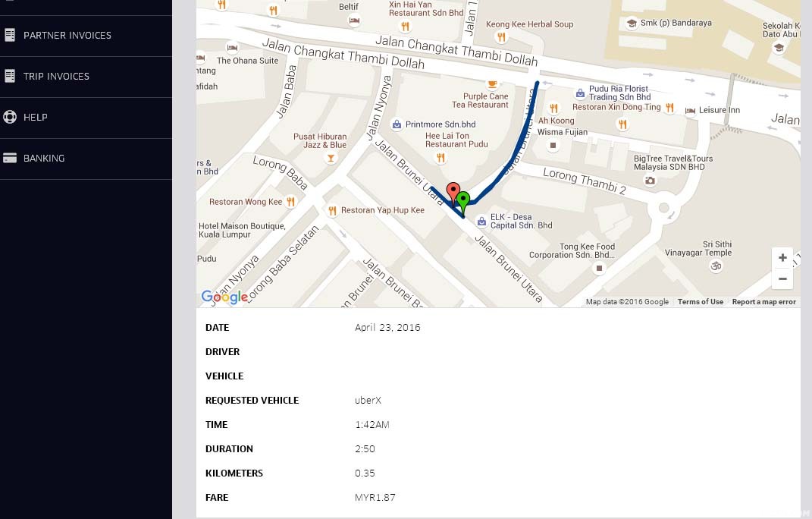Click the Sri Sithi Vinayagar Temple icon
This screenshot has height=519, width=812.
tap(713, 266)
